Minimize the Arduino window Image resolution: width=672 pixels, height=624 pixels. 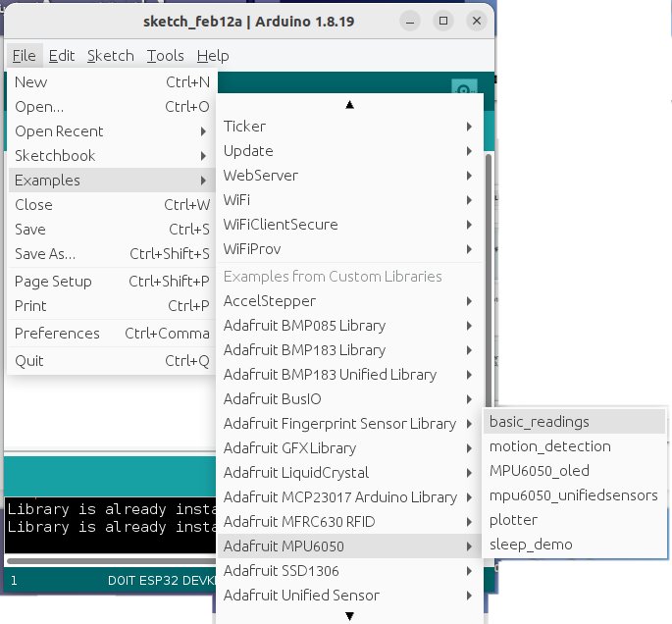(410, 21)
